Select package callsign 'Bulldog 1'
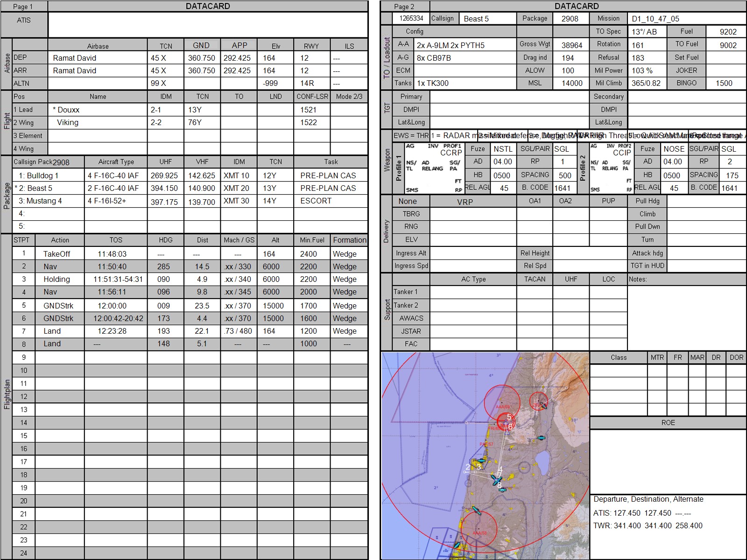The width and height of the screenshot is (747, 560). pyautogui.click(x=42, y=175)
